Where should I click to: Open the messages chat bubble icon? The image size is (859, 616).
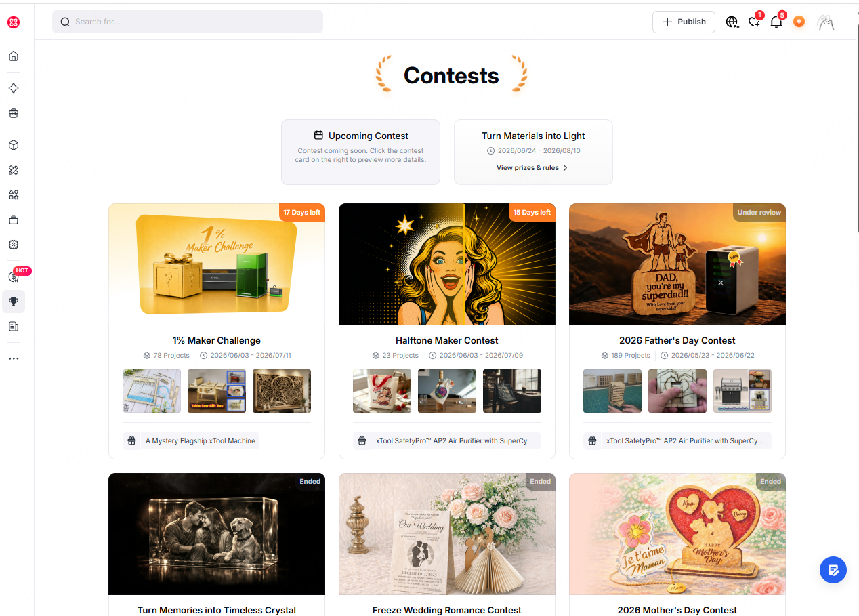[754, 22]
